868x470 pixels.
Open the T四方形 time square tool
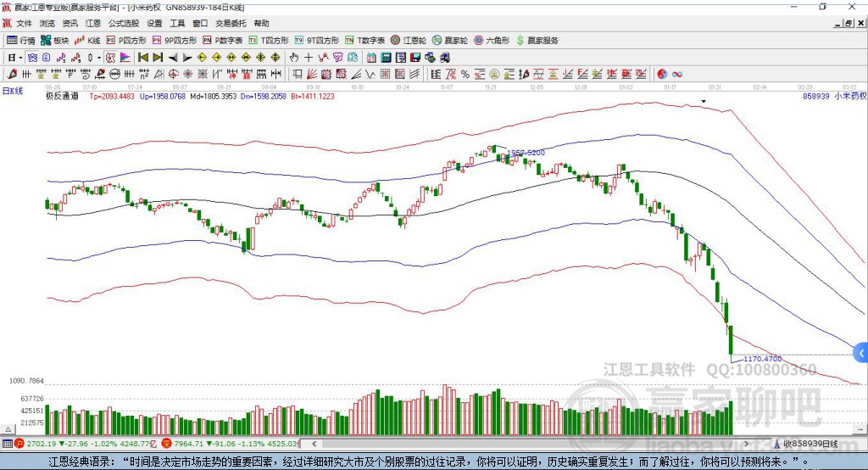pyautogui.click(x=269, y=41)
